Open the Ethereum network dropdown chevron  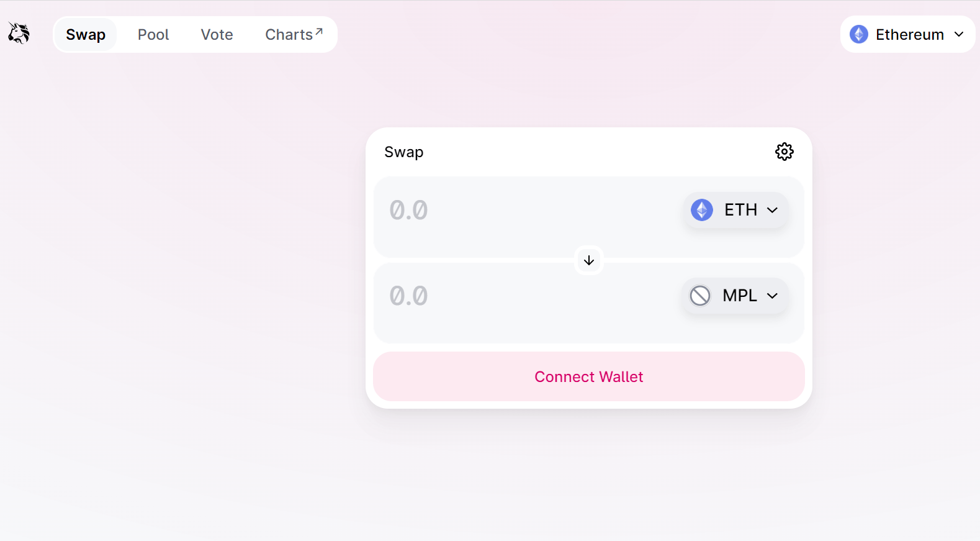[959, 34]
